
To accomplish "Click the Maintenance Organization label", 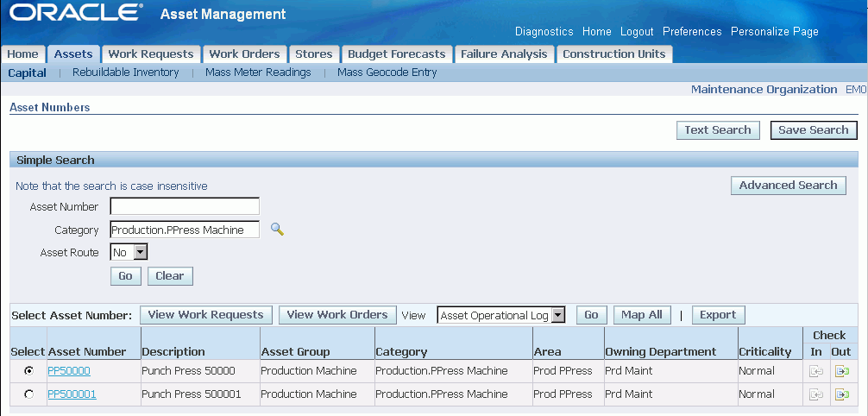I will pyautogui.click(x=764, y=89).
